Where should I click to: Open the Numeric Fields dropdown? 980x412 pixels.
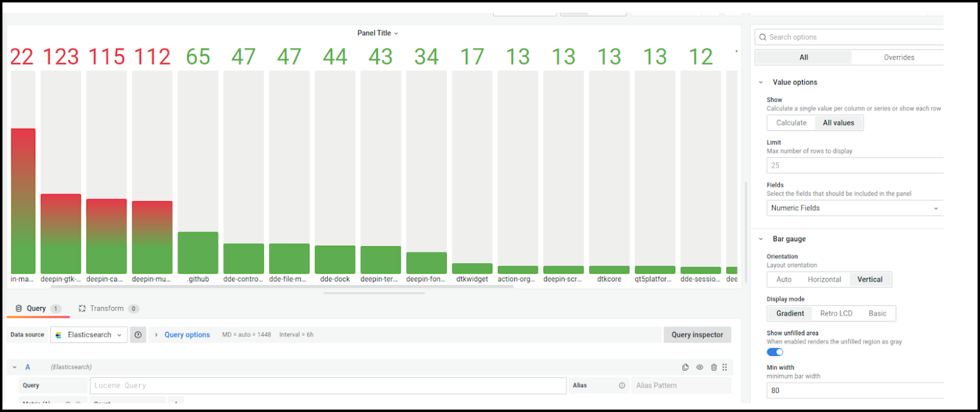(854, 208)
